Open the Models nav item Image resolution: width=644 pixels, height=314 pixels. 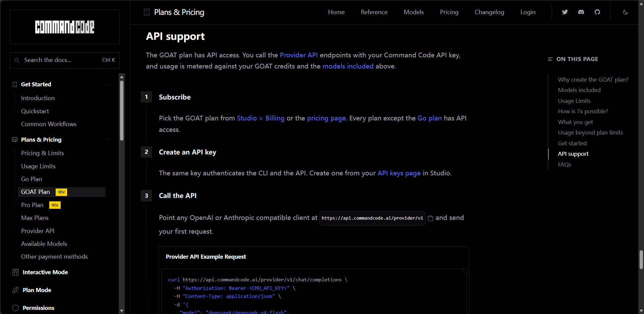(414, 12)
